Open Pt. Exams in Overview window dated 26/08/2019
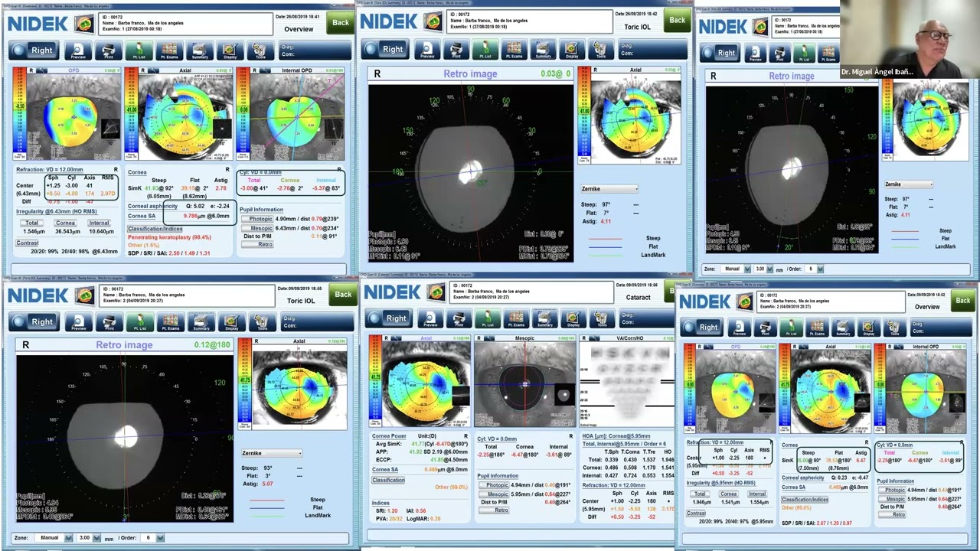 169,51
